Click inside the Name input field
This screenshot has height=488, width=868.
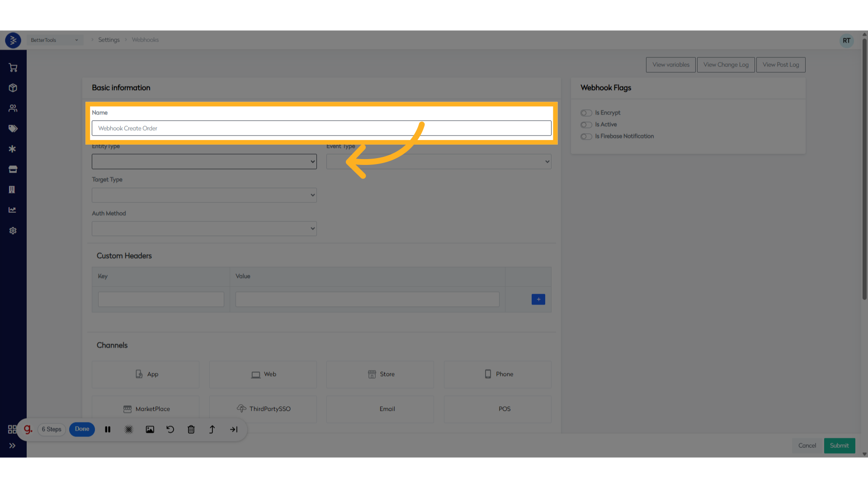pos(321,128)
